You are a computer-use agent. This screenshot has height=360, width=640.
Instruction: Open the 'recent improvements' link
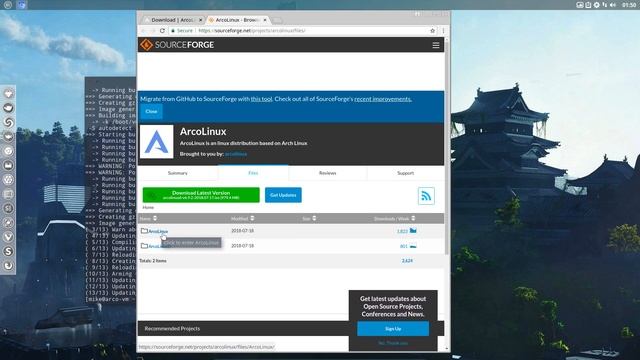click(x=382, y=99)
